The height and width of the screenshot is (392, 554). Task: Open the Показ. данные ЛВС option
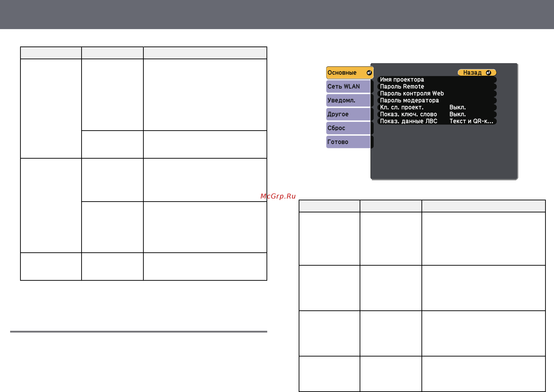437,121
